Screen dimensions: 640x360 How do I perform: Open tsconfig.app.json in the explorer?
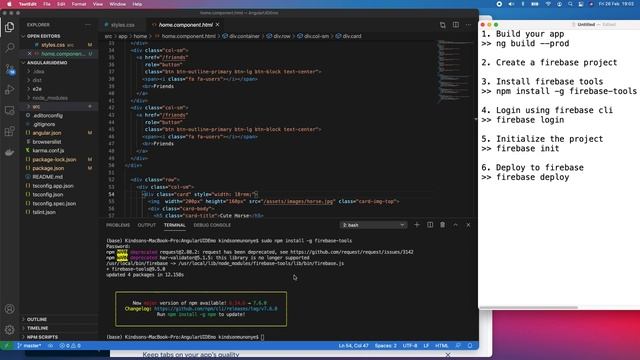pos(53,186)
